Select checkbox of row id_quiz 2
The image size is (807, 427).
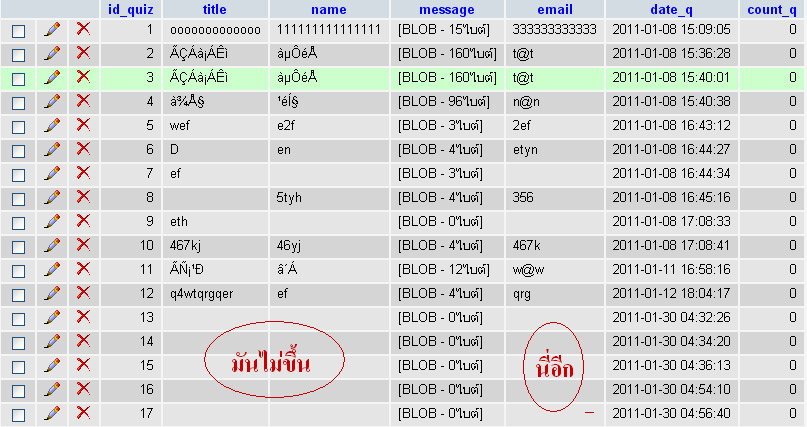pos(19,56)
